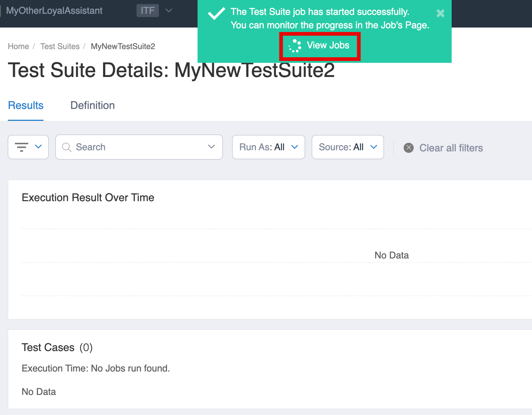Switch to the Definition tab
Viewport: 532px width, 415px height.
coord(93,106)
